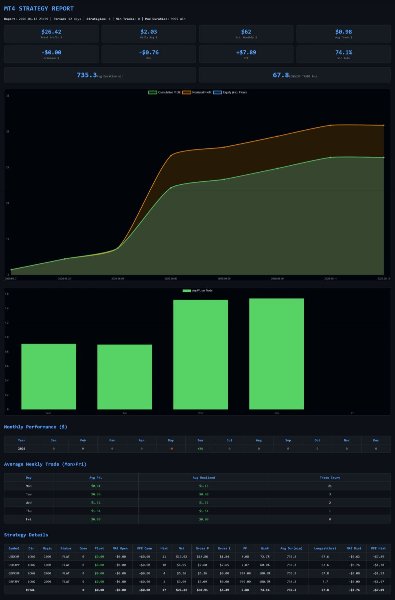
Task: Select the Tue row in weekly table
Action: click(198, 494)
